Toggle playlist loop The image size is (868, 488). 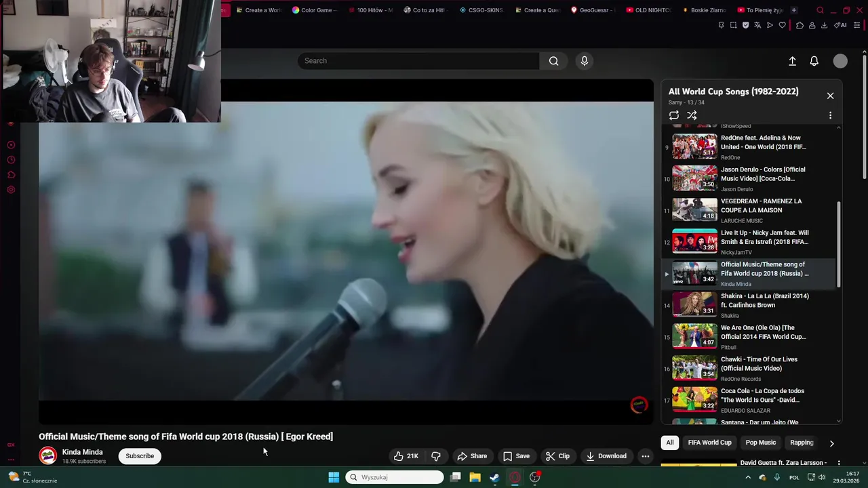point(673,115)
